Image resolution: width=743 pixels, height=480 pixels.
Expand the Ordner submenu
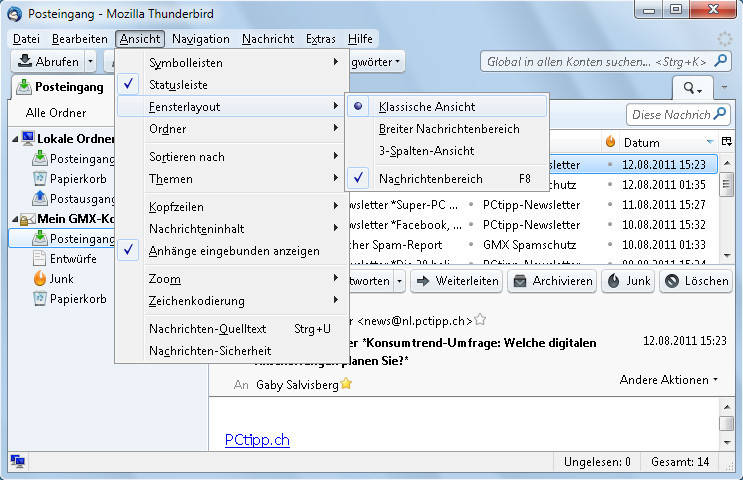click(232, 129)
